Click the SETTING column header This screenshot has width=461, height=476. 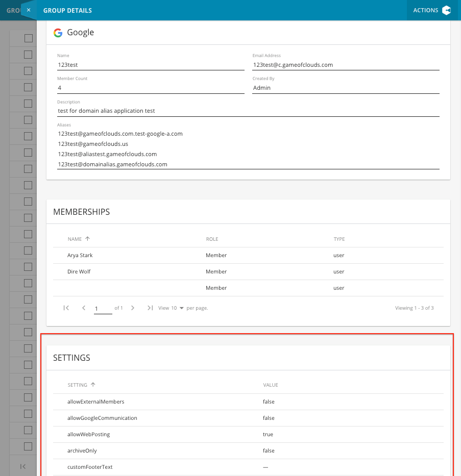[x=77, y=385]
